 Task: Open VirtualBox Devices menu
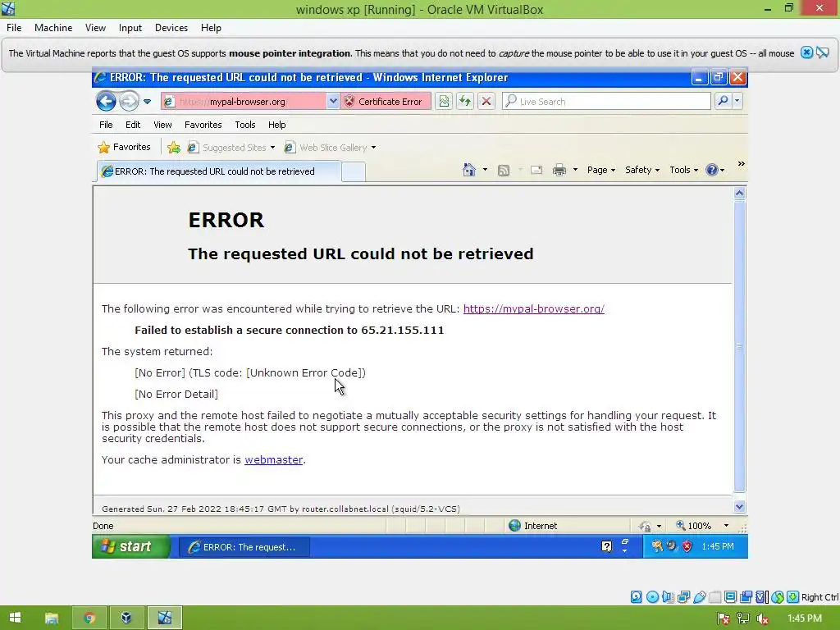click(171, 27)
